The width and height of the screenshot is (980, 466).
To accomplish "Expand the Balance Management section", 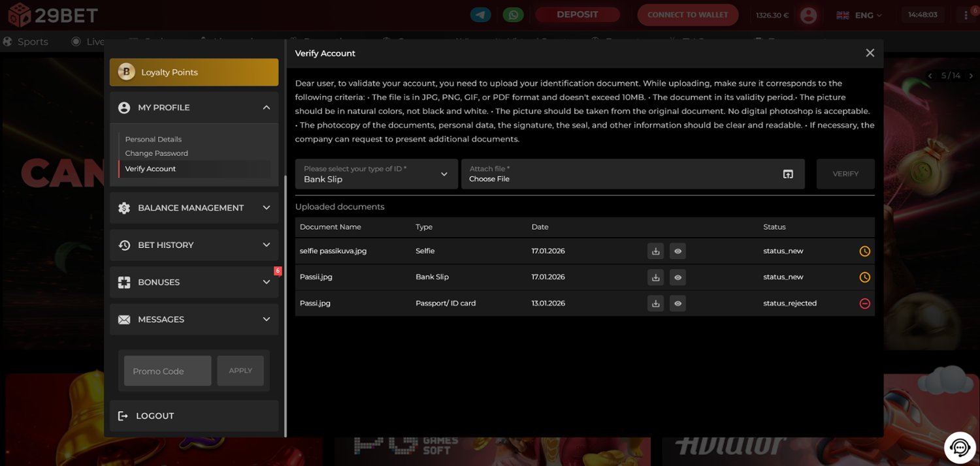I will click(194, 208).
